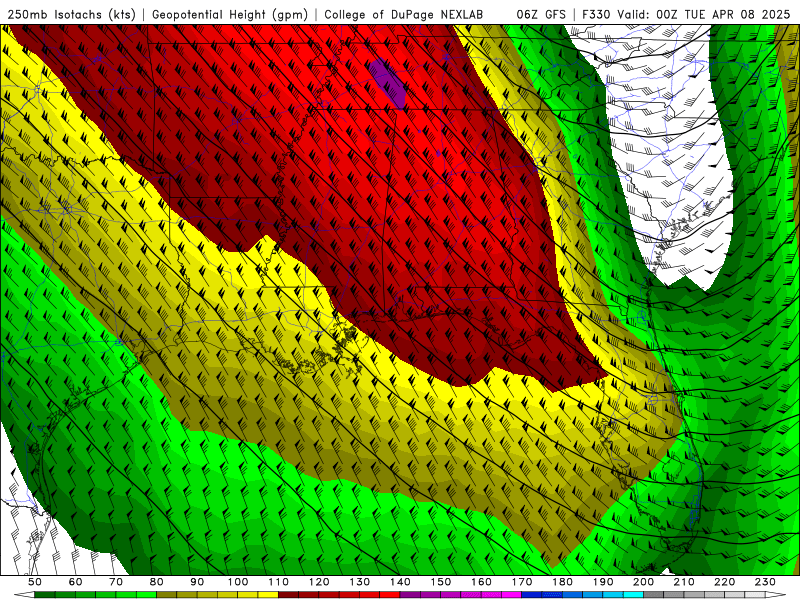Select the "College of DuPage NEXLAB" label
The image size is (800, 600).
coord(403,14)
